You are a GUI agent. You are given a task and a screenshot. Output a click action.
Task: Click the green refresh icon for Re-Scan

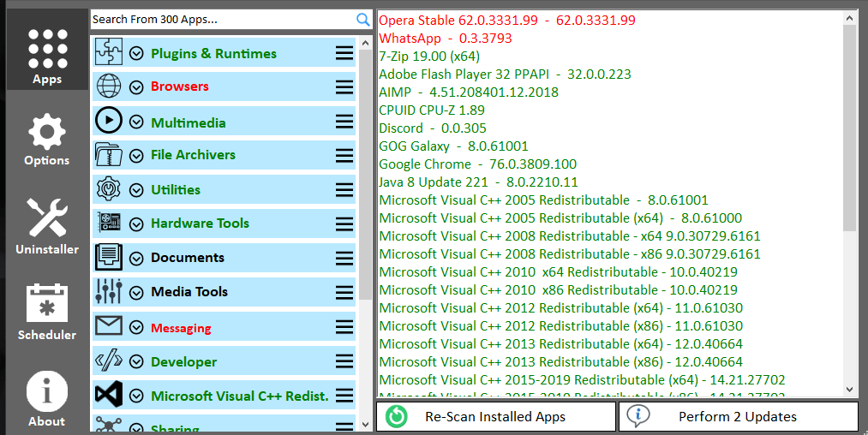pyautogui.click(x=397, y=417)
